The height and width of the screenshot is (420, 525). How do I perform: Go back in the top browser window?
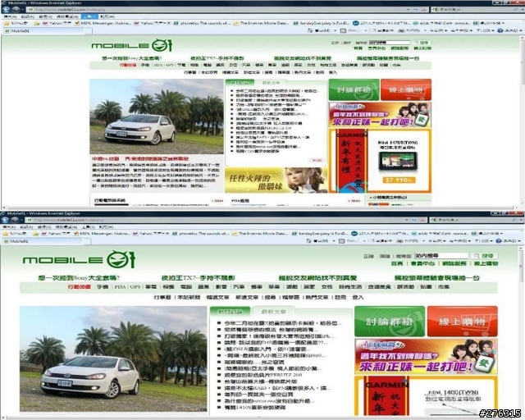[x=7, y=9]
